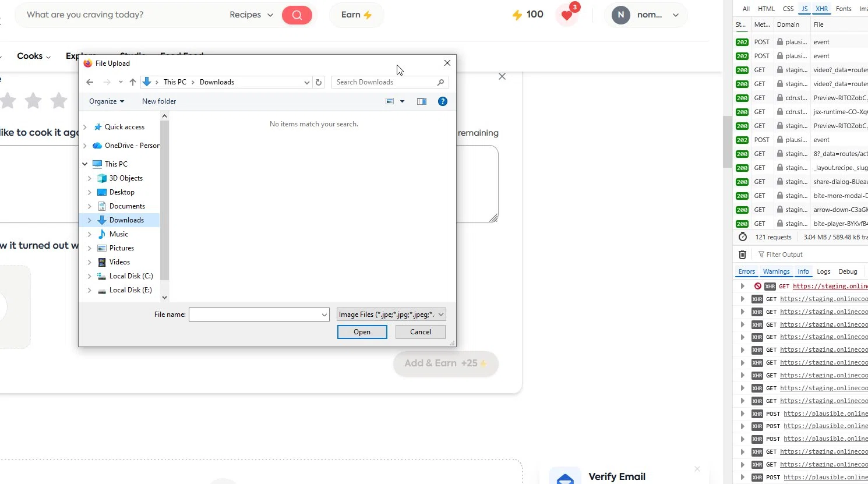The height and width of the screenshot is (484, 868).
Task: Click the red search magnifier button
Action: [x=297, y=15]
